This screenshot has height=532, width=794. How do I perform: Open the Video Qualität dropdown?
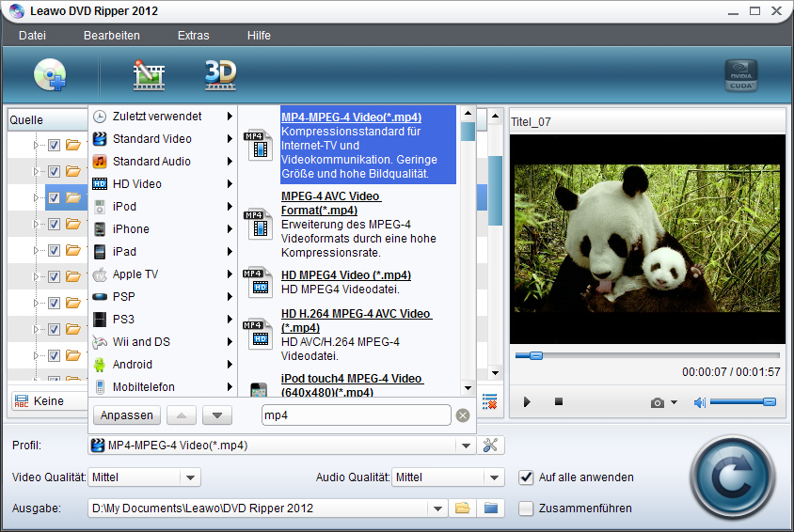click(x=191, y=477)
